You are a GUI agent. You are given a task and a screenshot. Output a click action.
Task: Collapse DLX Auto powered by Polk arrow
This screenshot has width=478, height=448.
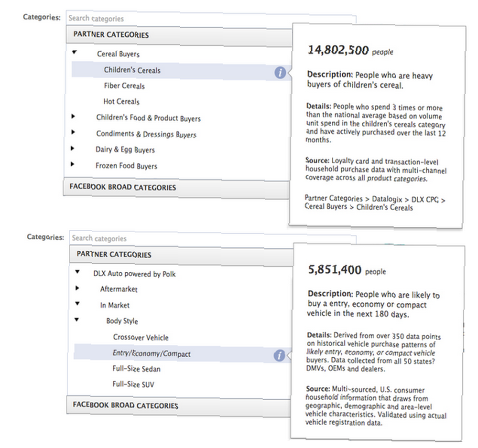tap(77, 272)
